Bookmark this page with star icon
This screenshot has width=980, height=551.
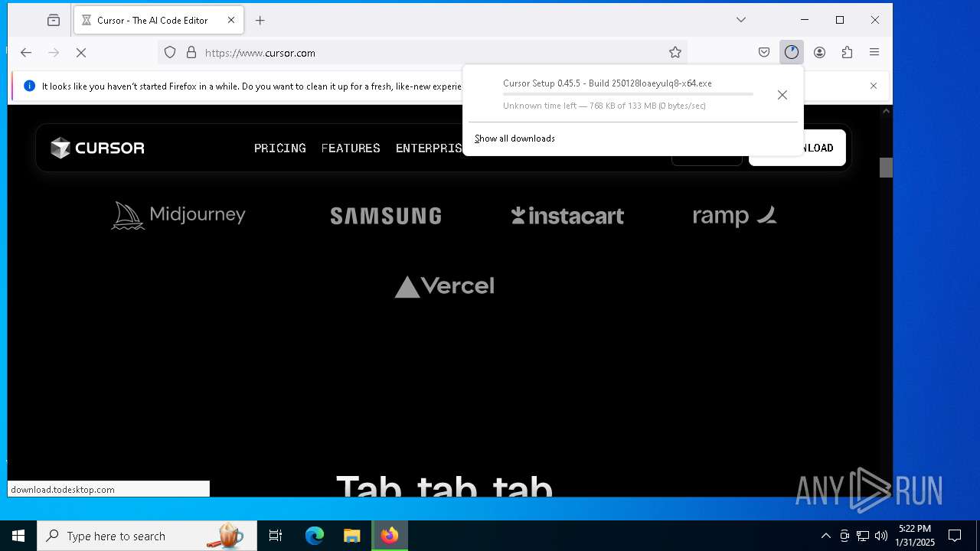click(x=675, y=53)
